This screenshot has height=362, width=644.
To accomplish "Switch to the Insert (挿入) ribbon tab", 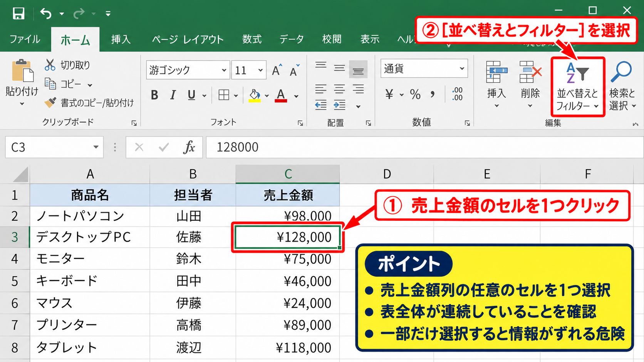I will tap(121, 39).
